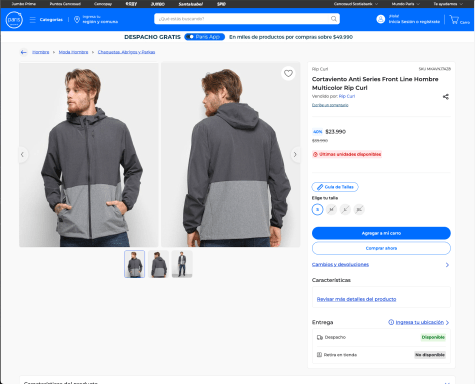Click the product title Cortaviento Anti Series

(x=375, y=83)
